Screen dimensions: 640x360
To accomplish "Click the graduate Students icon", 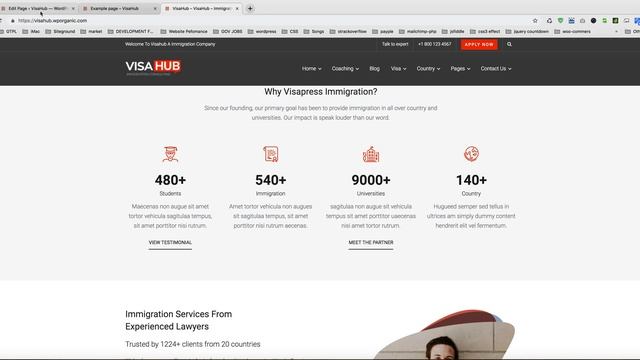I will pyautogui.click(x=170, y=154).
